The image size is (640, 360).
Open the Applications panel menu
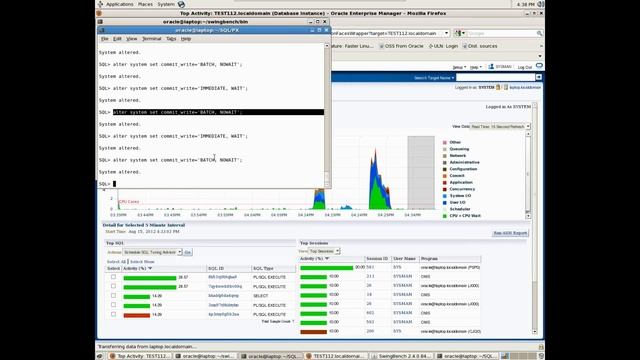pos(120,4)
